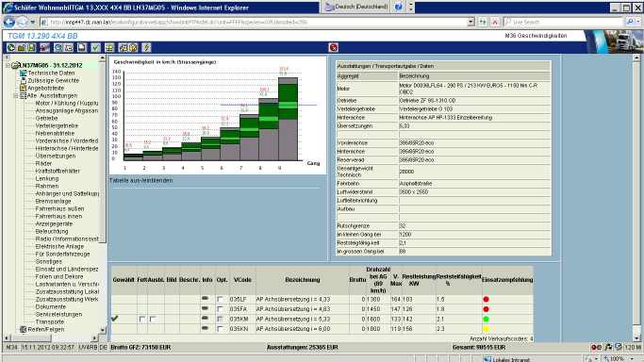Screen dimensions: 644x362
Task: Click the green checkmark toolbar icon
Action: [95, 48]
